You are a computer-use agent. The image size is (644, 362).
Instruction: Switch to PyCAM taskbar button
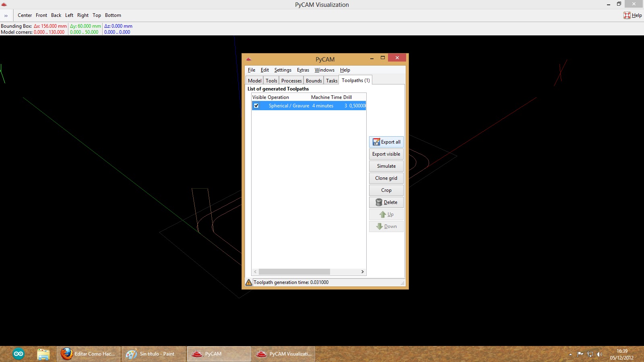[219, 354]
